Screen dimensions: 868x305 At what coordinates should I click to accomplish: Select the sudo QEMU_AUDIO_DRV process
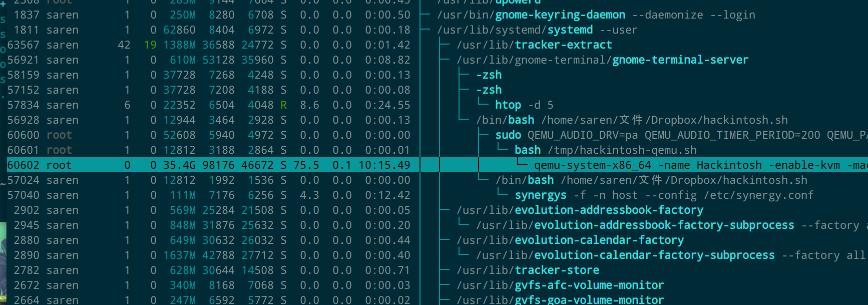click(x=508, y=135)
